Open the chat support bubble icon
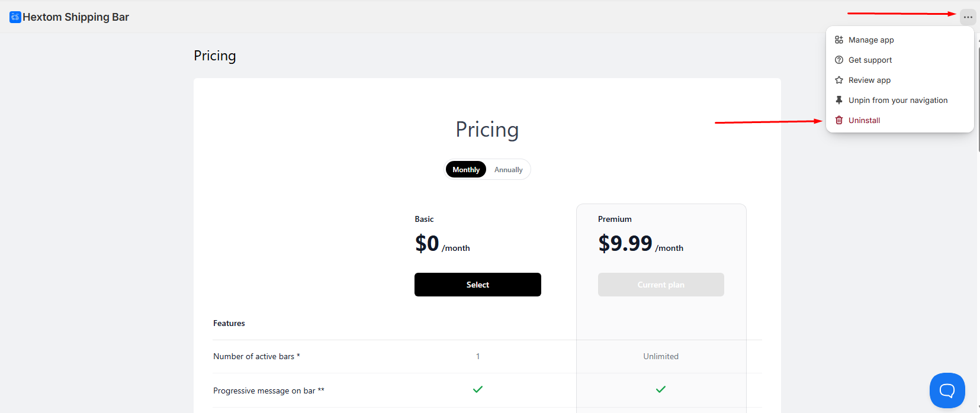Screen dimensions: 980x413 click(947, 391)
